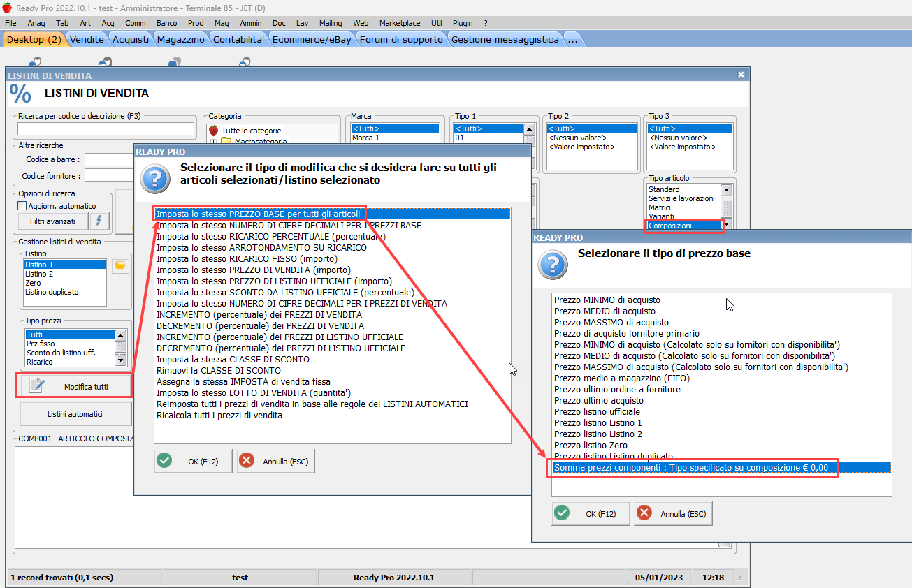912x588 pixels.
Task: Open the File menu
Action: [x=10, y=23]
